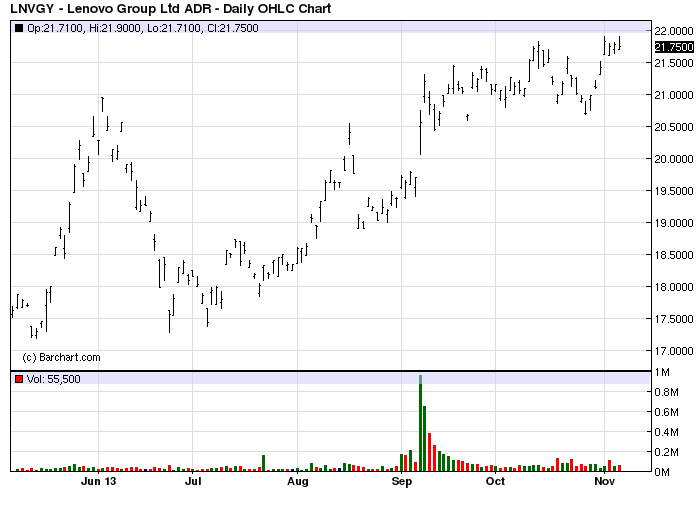Click the 0M volume axis label
This screenshot has height=512, width=700.
[x=662, y=472]
